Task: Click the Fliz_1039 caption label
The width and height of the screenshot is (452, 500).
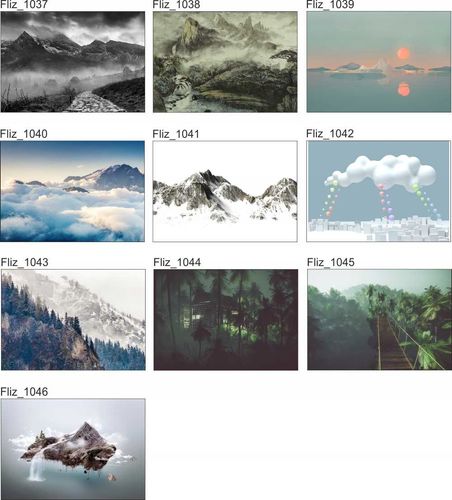Action: click(x=330, y=5)
